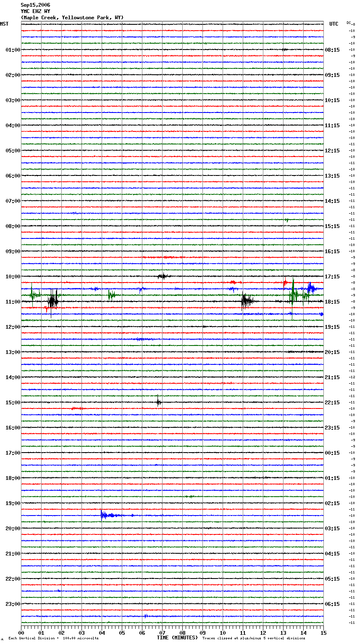Click the "17:15" UTC time label
The height and width of the screenshot is (644, 357).
(x=332, y=277)
